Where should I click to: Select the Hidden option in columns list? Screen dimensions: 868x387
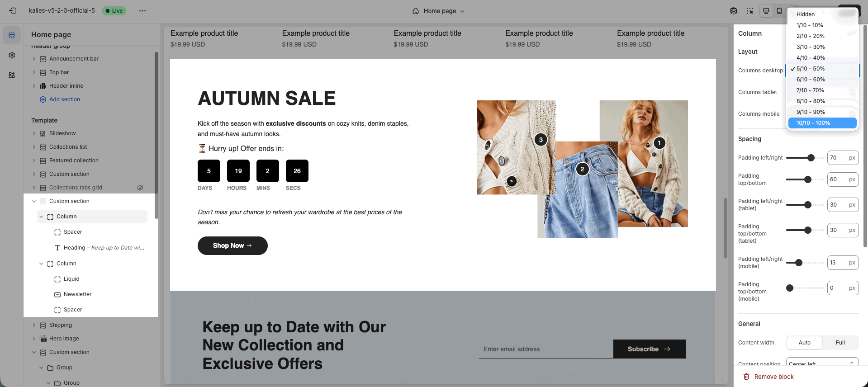(806, 14)
